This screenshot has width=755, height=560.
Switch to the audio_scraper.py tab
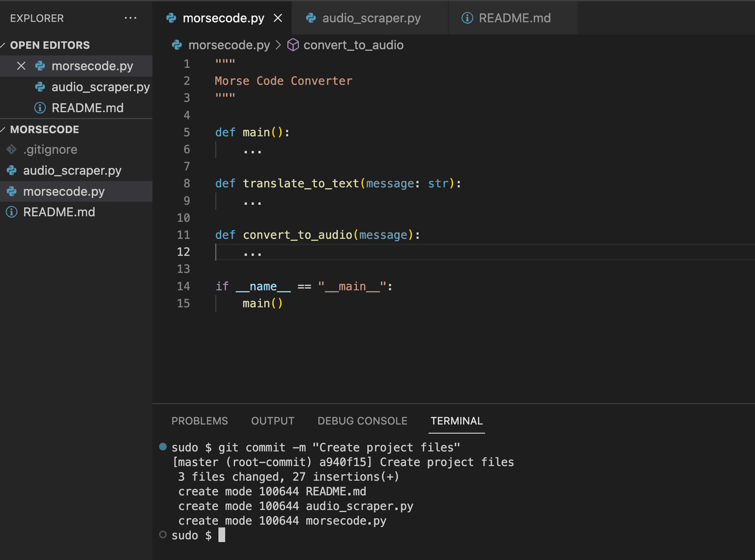pos(372,18)
